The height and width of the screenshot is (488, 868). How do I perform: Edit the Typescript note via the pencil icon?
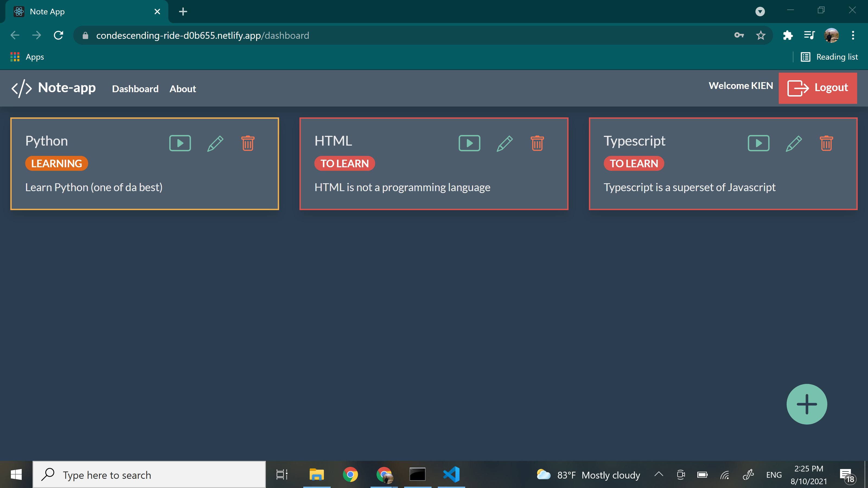point(793,143)
